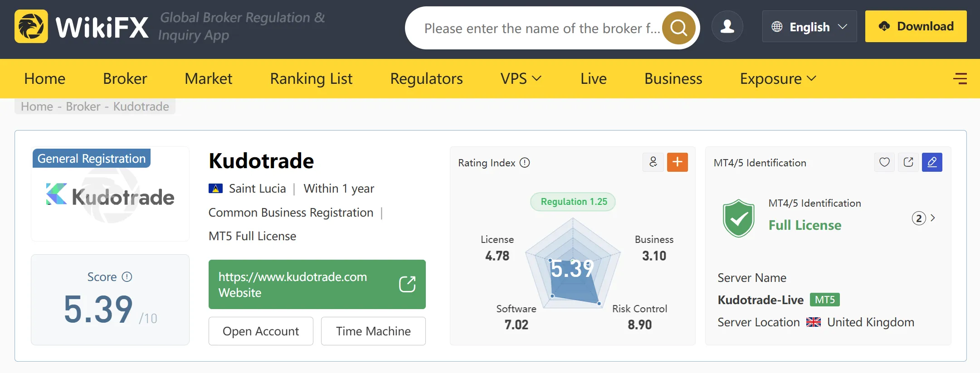The width and height of the screenshot is (980, 373).
Task: Click the MT5 tag beside Kudotrade-Live
Action: 825,300
